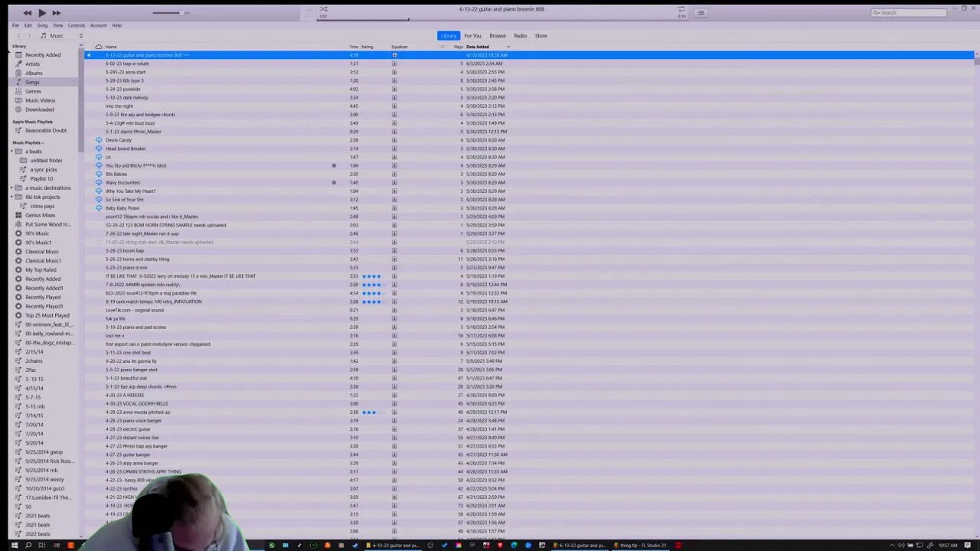Image resolution: width=980 pixels, height=551 pixels.
Task: Click the Play button in iTunes
Action: pos(41,12)
